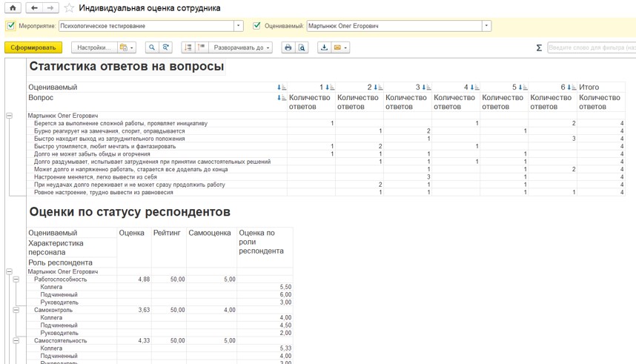Toggle the Мероприятие checkbox
The image size is (636, 364).
11,26
